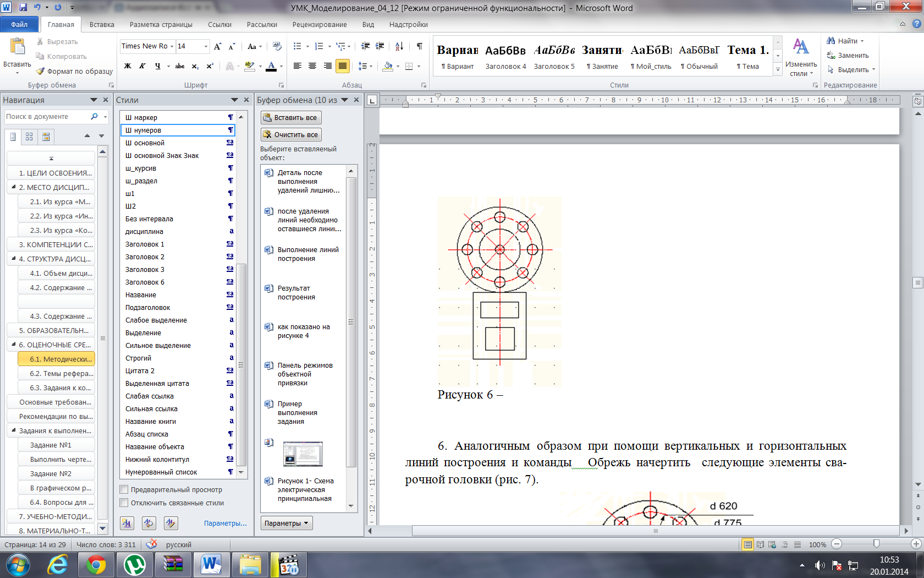Switch to Вставка ribbon tab

click(x=102, y=24)
